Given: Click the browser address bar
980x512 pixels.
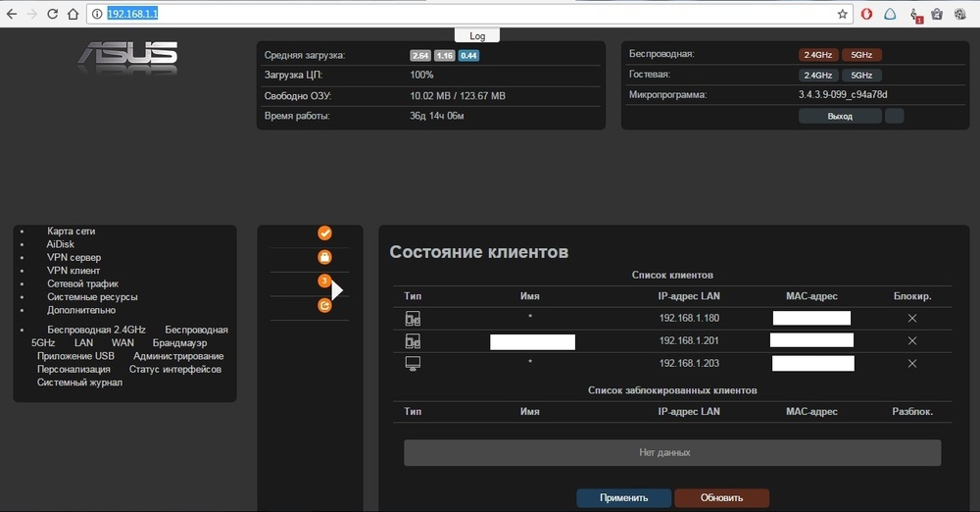Looking at the screenshot, I should click(461, 15).
